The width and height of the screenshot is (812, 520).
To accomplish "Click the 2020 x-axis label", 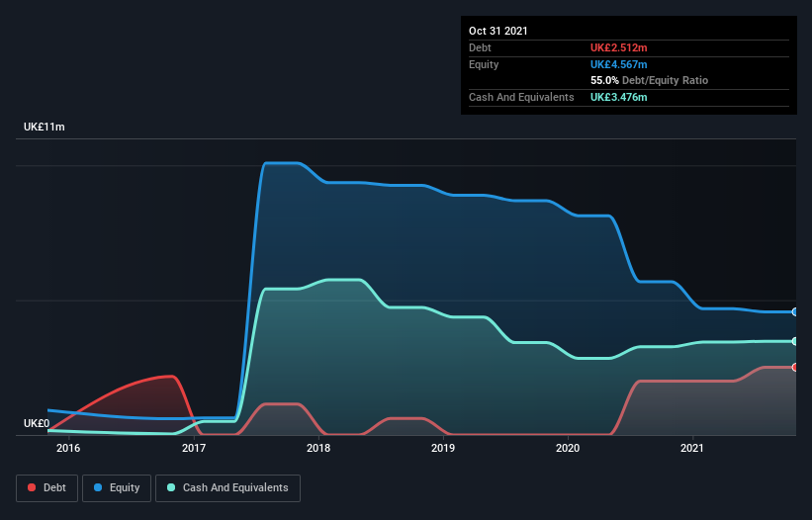I will [568, 448].
